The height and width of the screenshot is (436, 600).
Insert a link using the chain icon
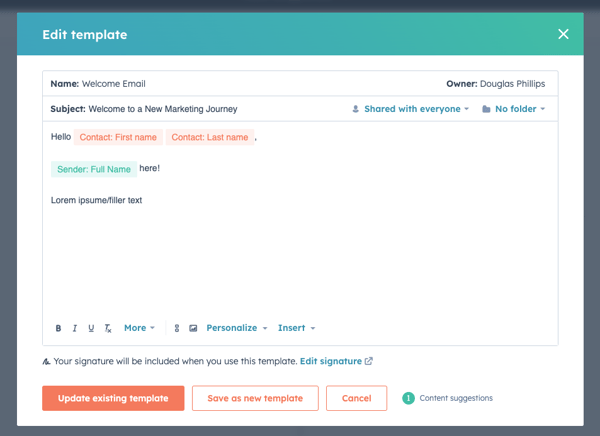(177, 328)
